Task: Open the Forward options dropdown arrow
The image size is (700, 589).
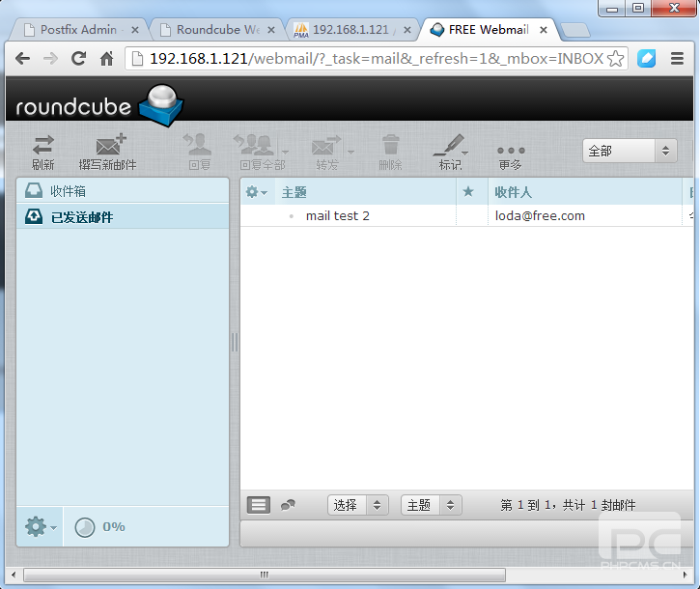Action: click(350, 153)
